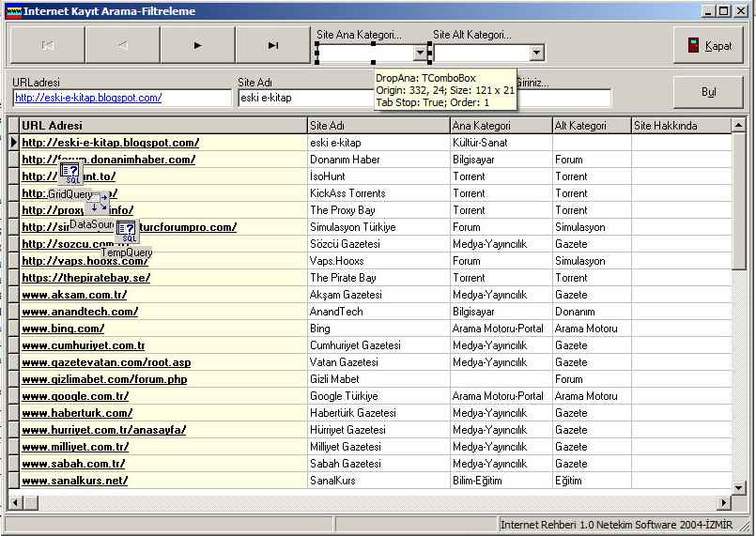Open the forum.donanimhaber.com link
The height and width of the screenshot is (536, 756).
(x=109, y=160)
